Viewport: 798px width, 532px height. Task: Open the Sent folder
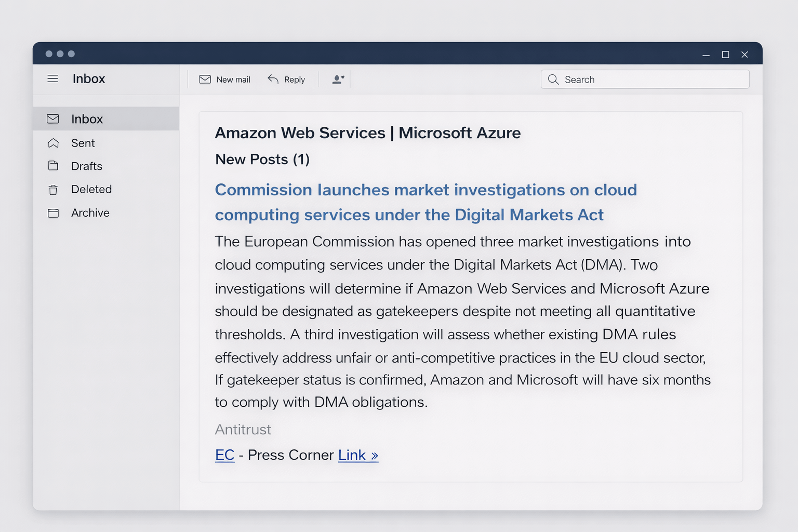(83, 143)
